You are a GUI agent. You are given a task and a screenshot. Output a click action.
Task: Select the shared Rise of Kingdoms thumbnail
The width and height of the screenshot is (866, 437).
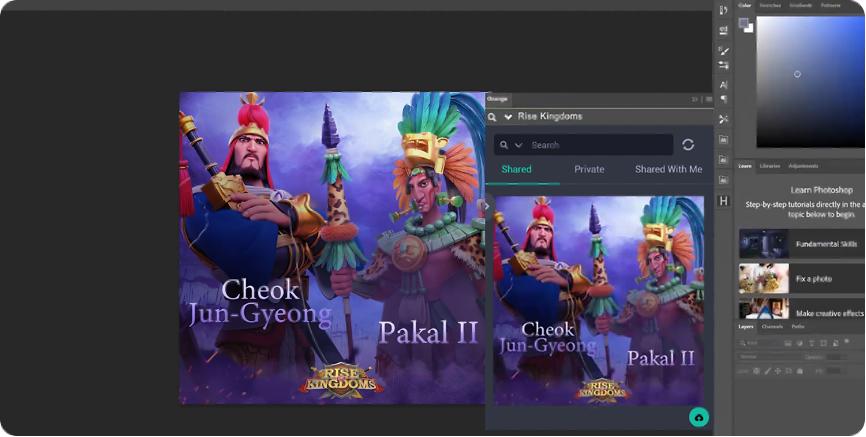599,301
